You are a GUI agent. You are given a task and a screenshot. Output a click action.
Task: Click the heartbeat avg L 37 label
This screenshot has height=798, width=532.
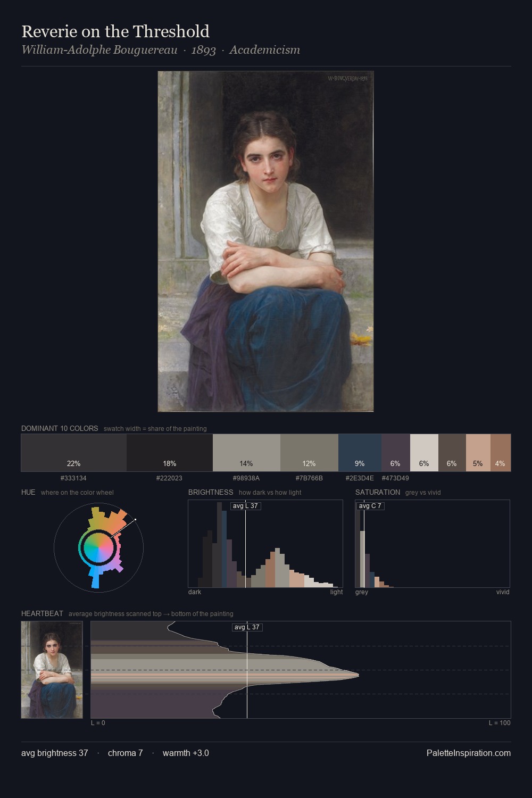coord(247,627)
